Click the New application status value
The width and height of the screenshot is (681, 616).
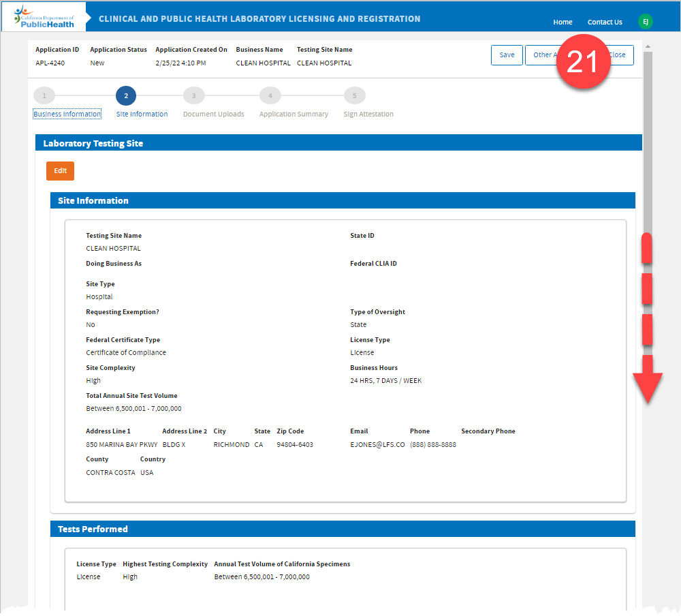(97, 63)
